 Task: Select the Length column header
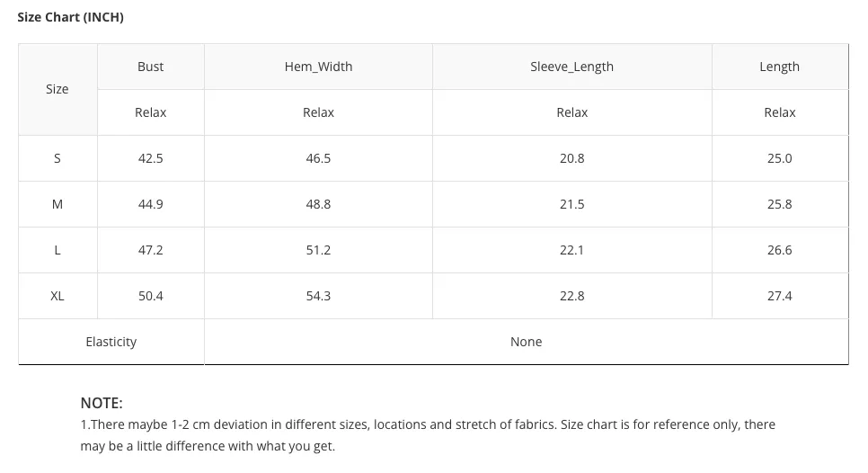pyautogui.click(x=779, y=67)
